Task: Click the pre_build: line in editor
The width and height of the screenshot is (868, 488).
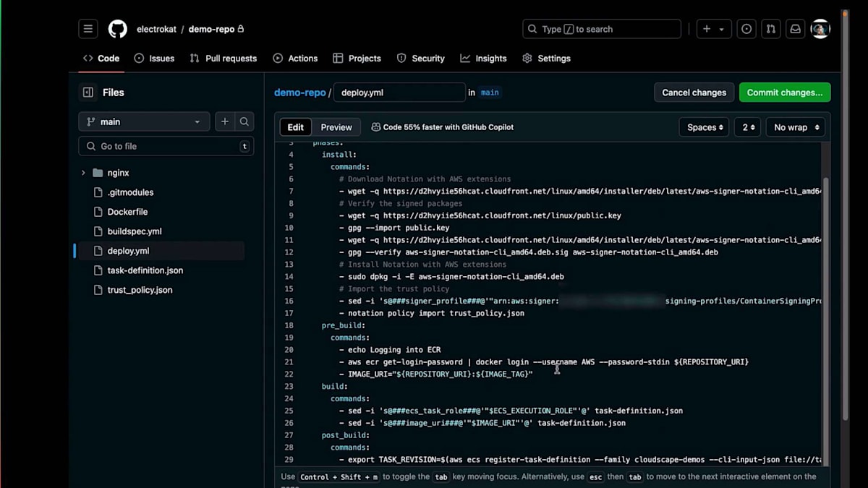Action: pyautogui.click(x=344, y=325)
